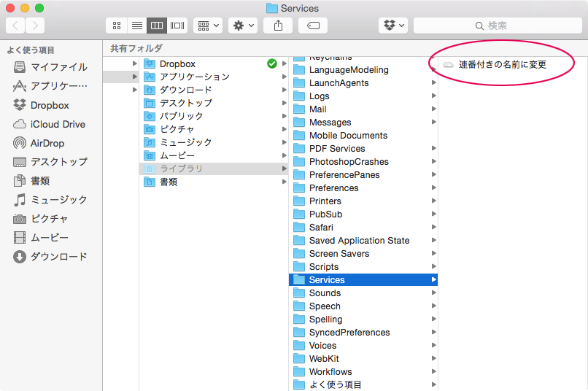Image resolution: width=588 pixels, height=391 pixels.
Task: Open the arrange items dropdown
Action: [208, 26]
